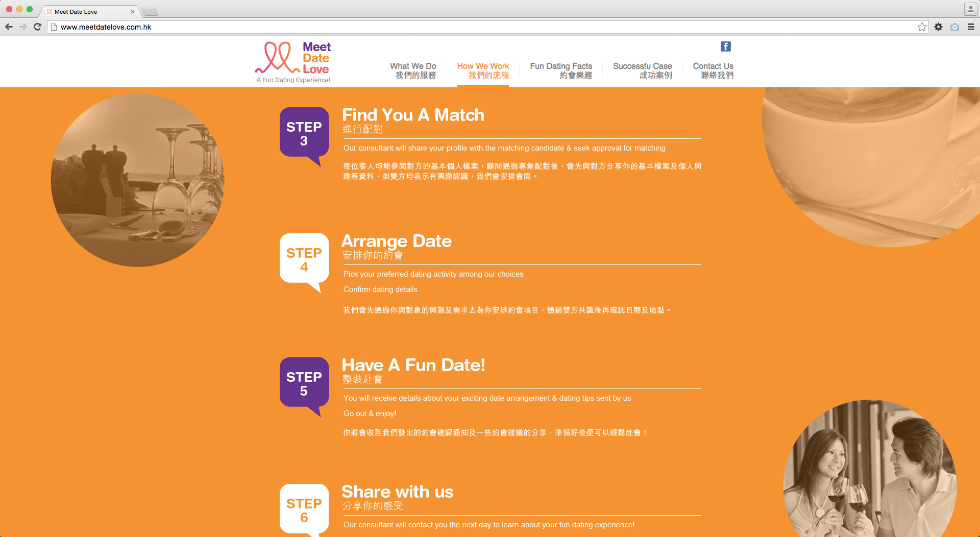Open the Chrome user profile button
This screenshot has width=980, height=537.
coord(970,9)
